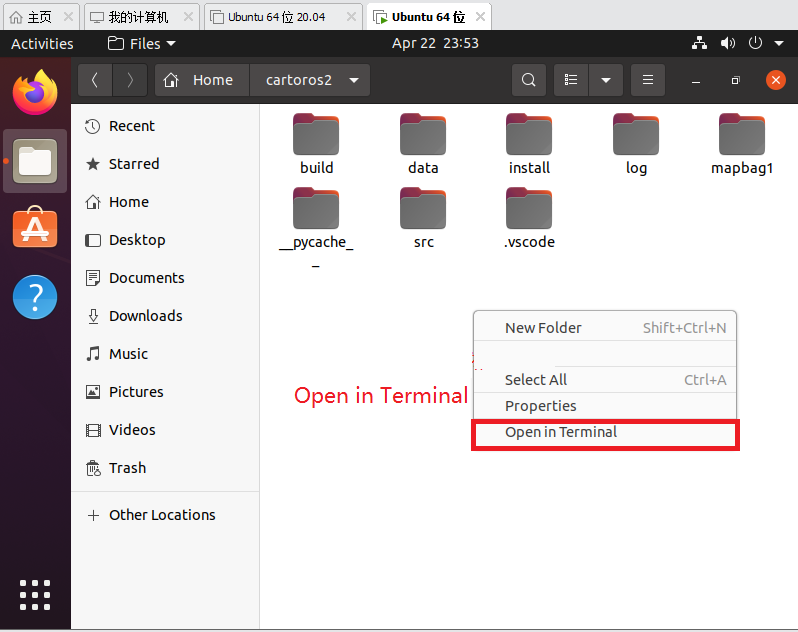Open the Help icon in dock
Image resolution: width=798 pixels, height=632 pixels.
click(x=35, y=297)
